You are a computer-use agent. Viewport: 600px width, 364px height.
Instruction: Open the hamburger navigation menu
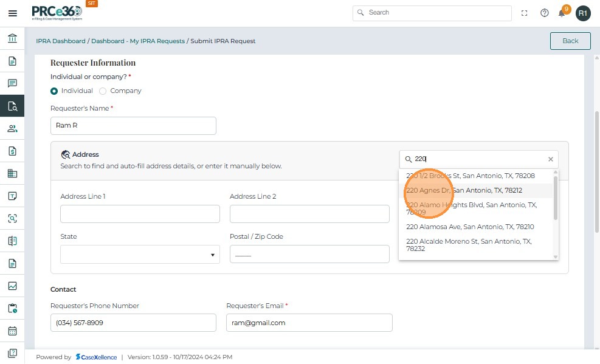pos(12,13)
